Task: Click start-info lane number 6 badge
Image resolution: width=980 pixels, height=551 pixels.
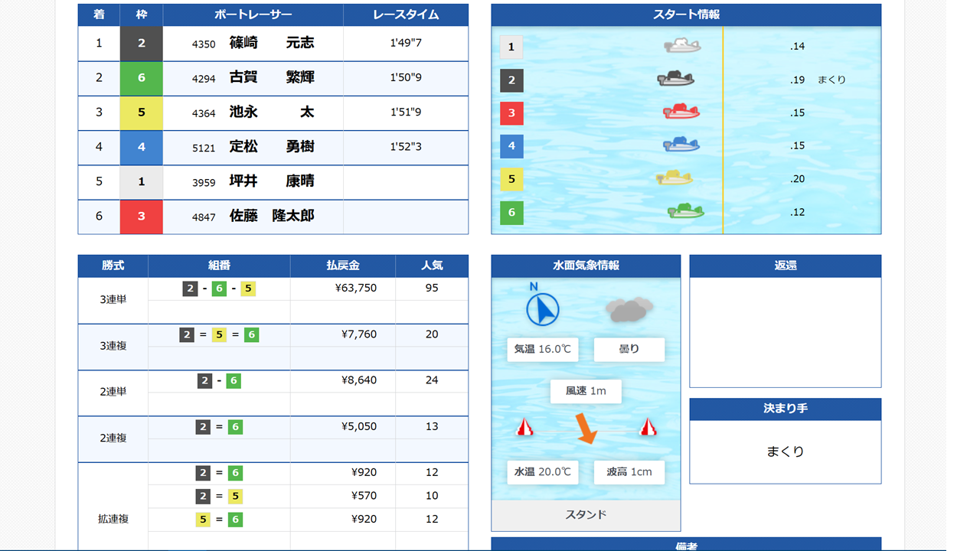Action: pos(511,212)
